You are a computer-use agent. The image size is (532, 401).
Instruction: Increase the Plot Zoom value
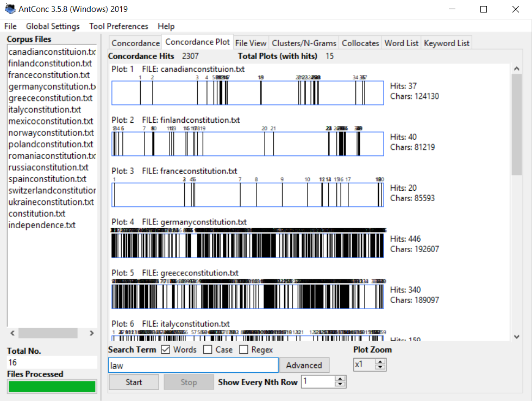[x=380, y=361]
